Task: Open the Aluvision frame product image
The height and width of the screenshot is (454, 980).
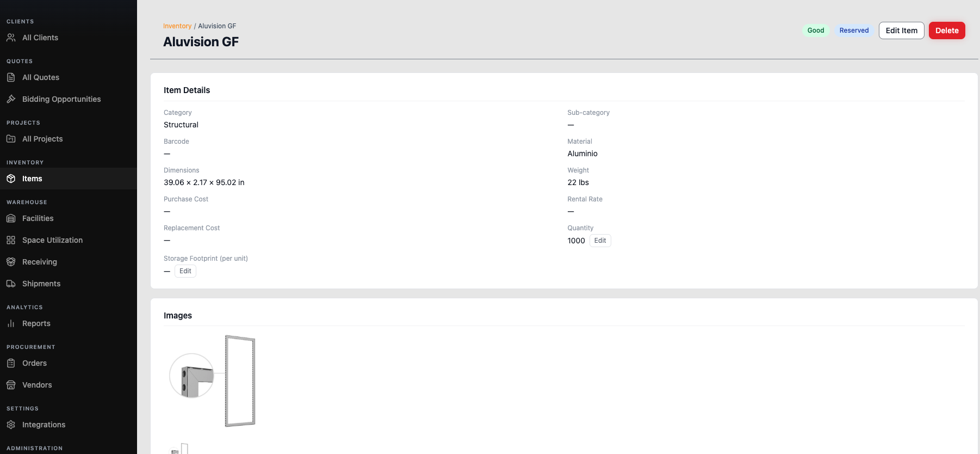Action: [213, 381]
